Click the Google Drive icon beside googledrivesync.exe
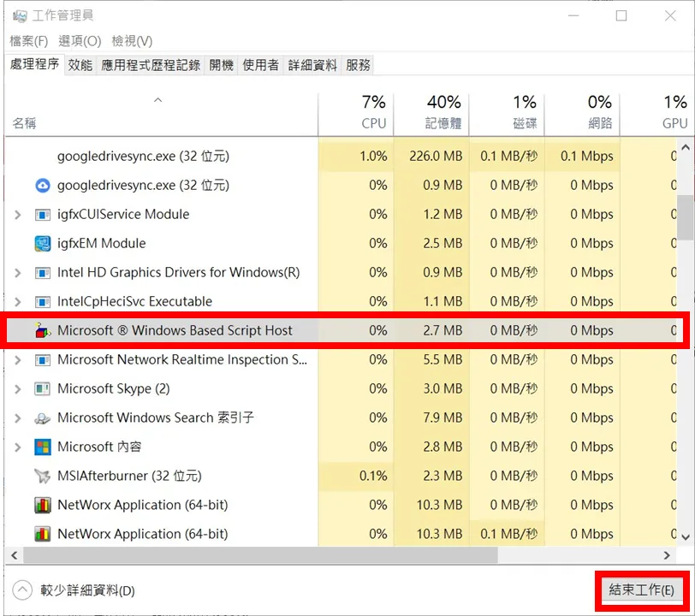This screenshot has width=695, height=616. [43, 186]
